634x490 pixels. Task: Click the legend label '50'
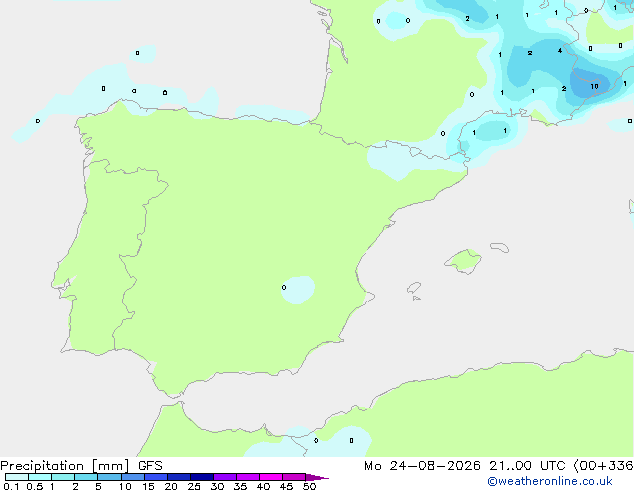(x=309, y=486)
